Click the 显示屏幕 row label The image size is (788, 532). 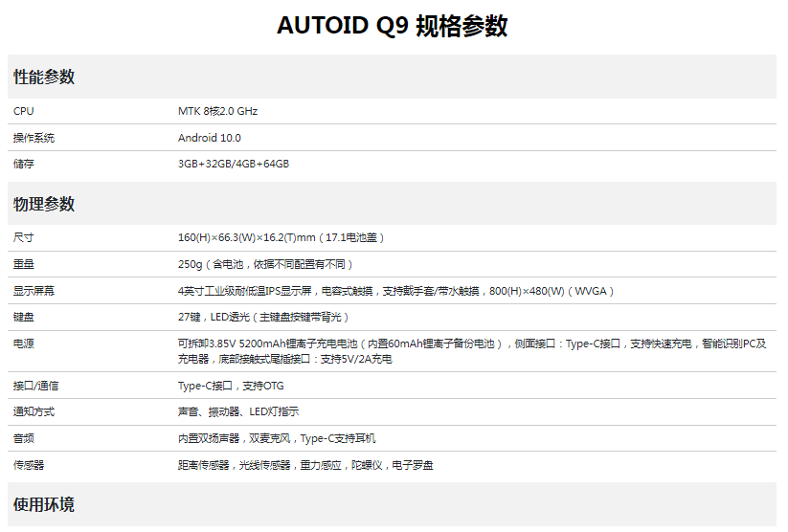(x=34, y=291)
